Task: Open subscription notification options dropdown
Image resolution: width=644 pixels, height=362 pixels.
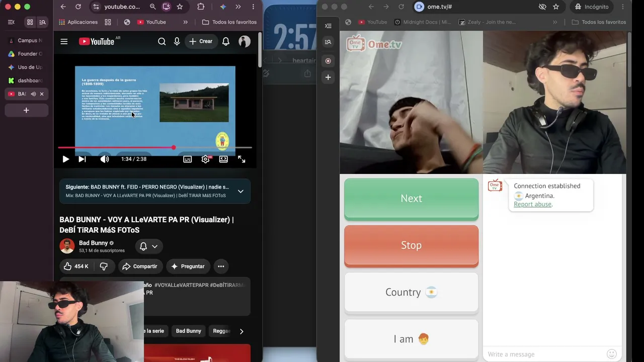Action: tap(149, 246)
